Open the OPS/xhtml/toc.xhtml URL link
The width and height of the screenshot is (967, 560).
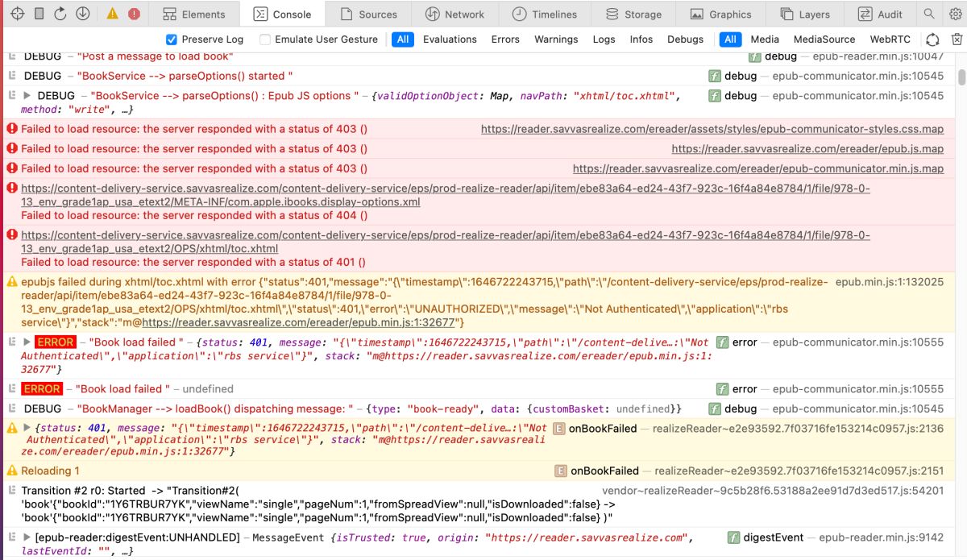(446, 242)
